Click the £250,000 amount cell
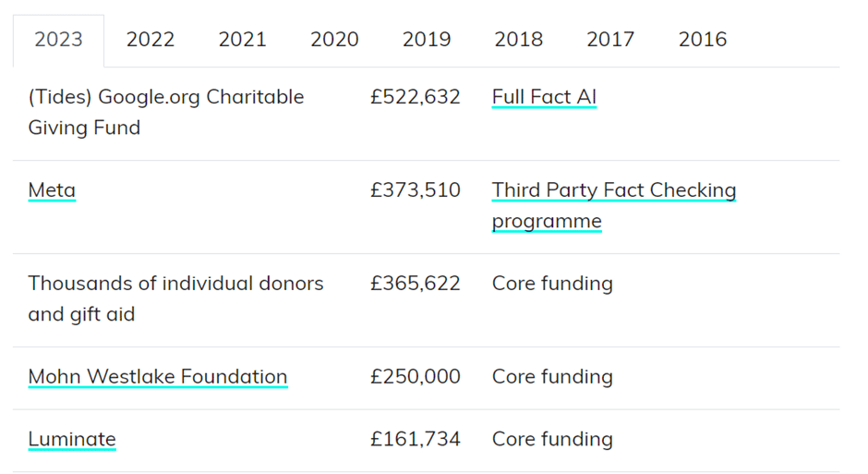The width and height of the screenshot is (868, 474). [x=416, y=377]
